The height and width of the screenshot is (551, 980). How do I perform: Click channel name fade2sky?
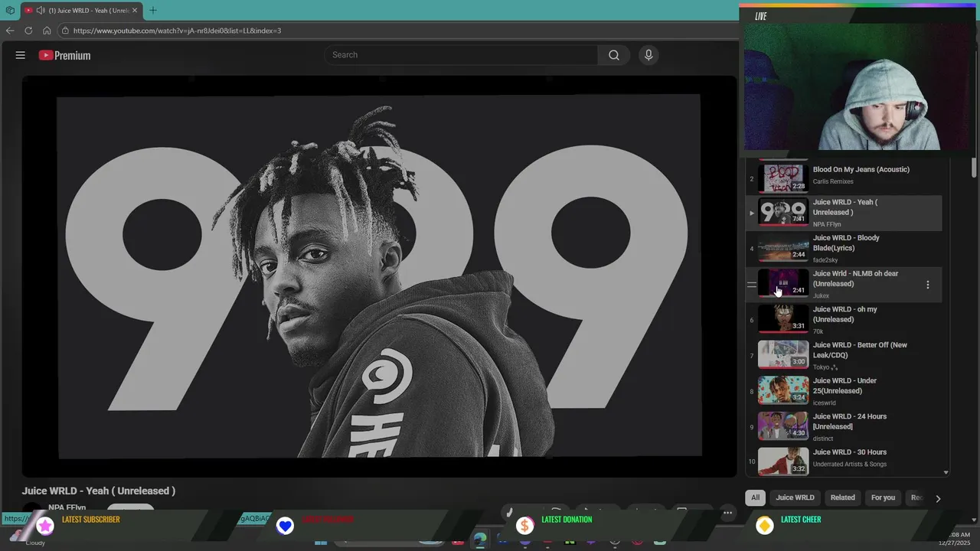825,260
